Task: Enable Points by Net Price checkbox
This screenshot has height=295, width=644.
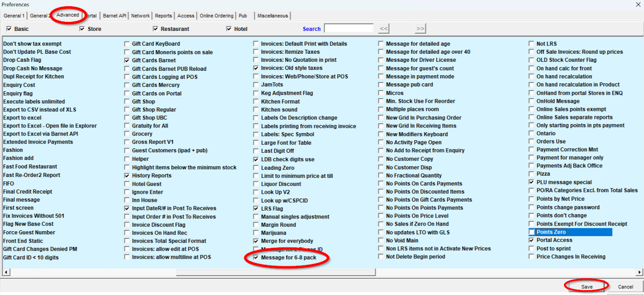Action: tap(532, 199)
